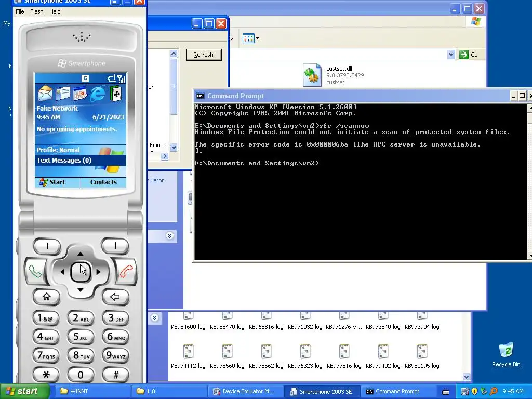Select Text Messages (0) on phone screen

tap(81, 160)
